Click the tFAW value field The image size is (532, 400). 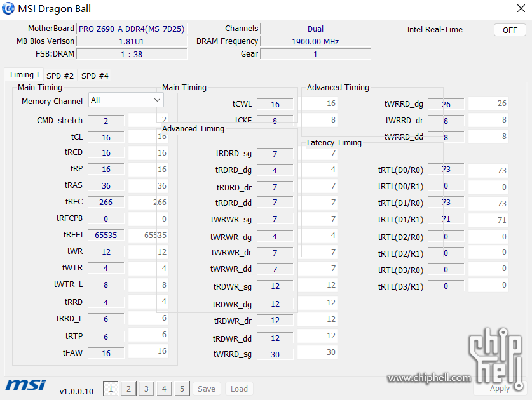[x=106, y=353]
